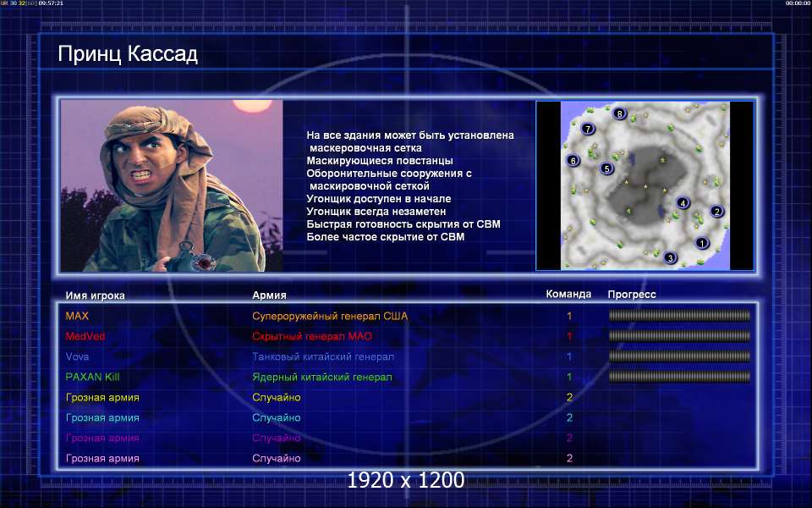
Task: Click the dark purple 'Случайно' army entry
Action: [x=277, y=438]
